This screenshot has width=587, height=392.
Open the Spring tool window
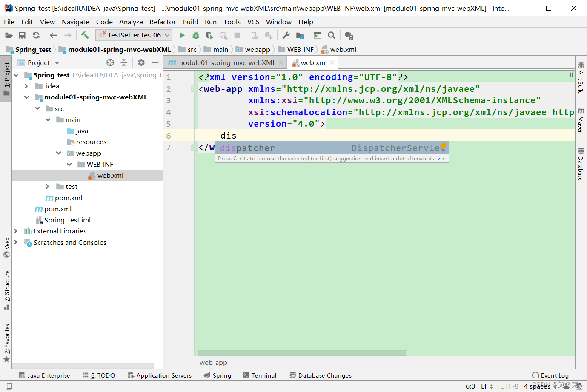(218, 375)
